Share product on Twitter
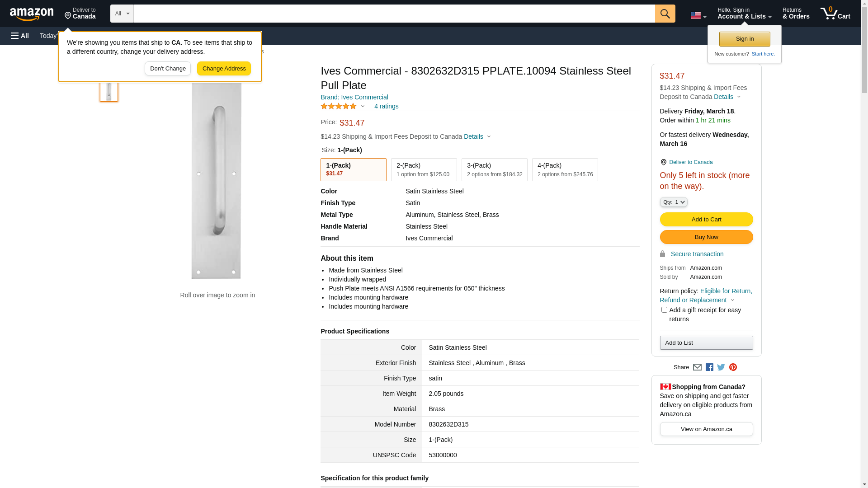This screenshot has height=488, width=868. 721,367
